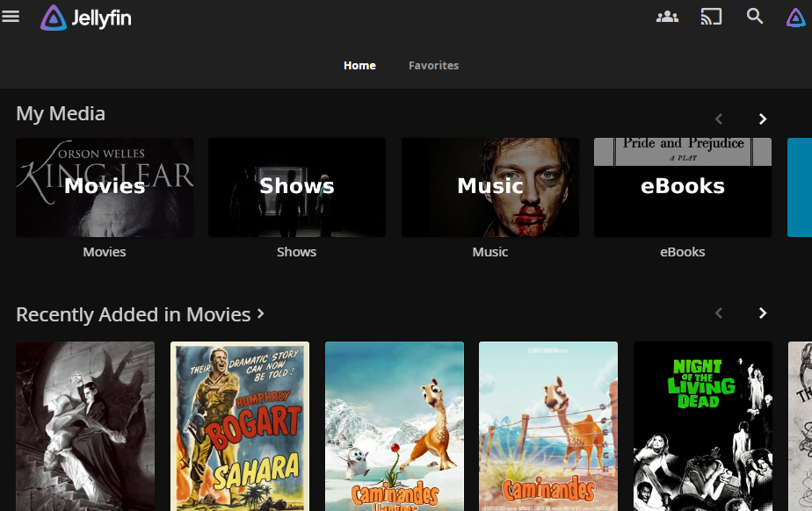Image resolution: width=812 pixels, height=511 pixels.
Task: Open Night of the Living Dead poster
Action: pos(702,426)
